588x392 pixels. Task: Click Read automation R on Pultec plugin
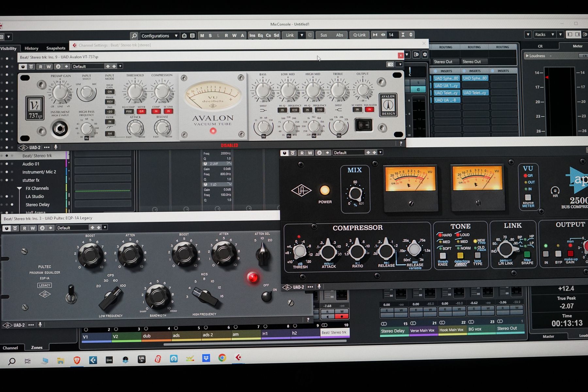coord(24,228)
